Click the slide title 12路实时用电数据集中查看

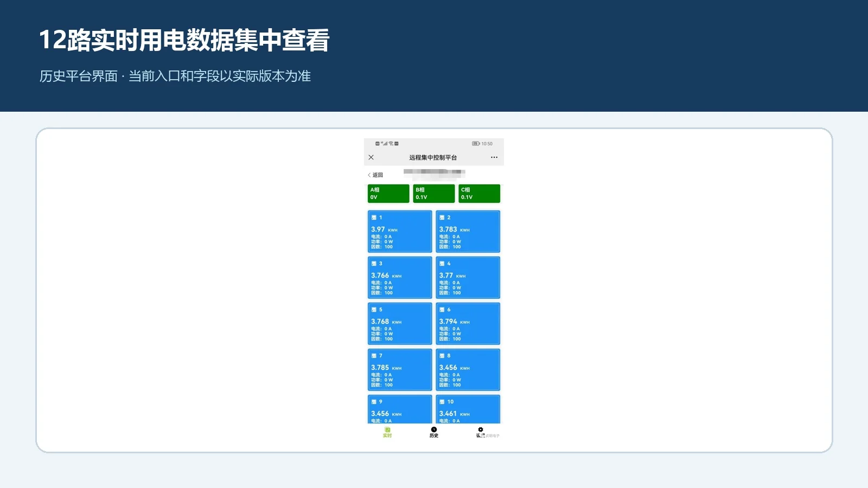[184, 40]
